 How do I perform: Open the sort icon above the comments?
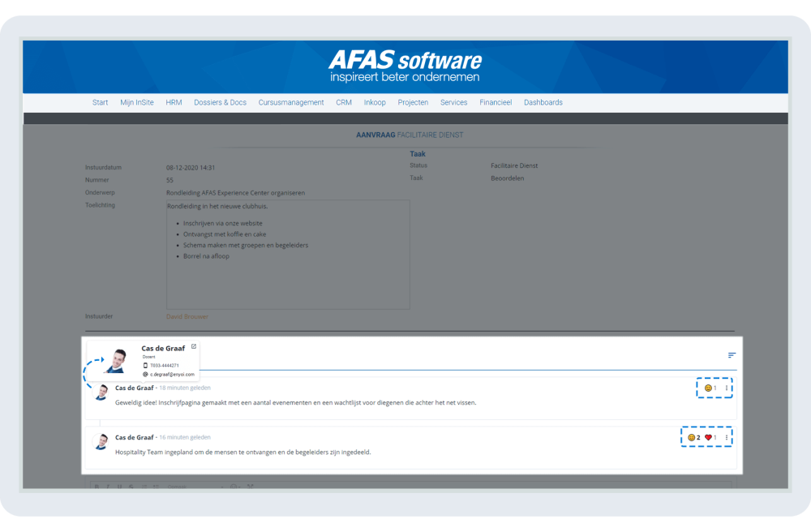732,355
